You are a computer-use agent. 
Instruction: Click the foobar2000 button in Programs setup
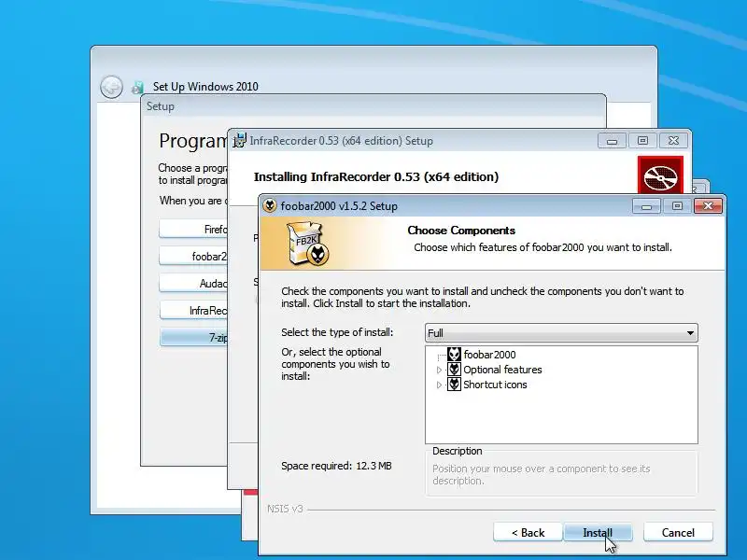tap(193, 256)
